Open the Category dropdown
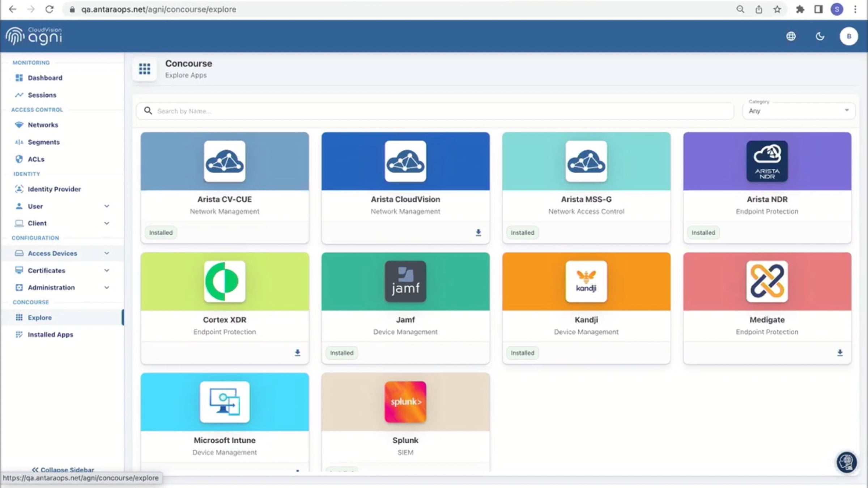Image resolution: width=868 pixels, height=488 pixels. [799, 111]
